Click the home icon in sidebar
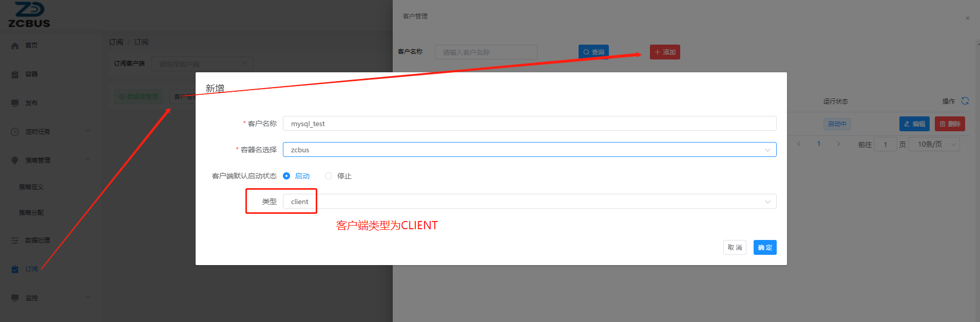The image size is (980, 322). 15,46
